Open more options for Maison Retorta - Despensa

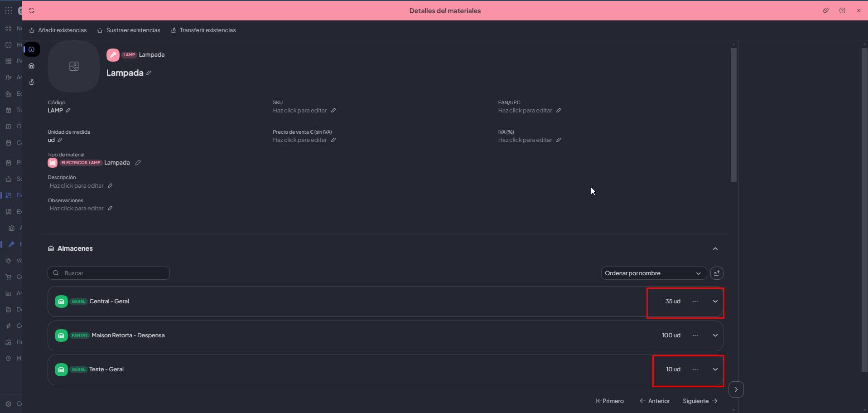695,335
